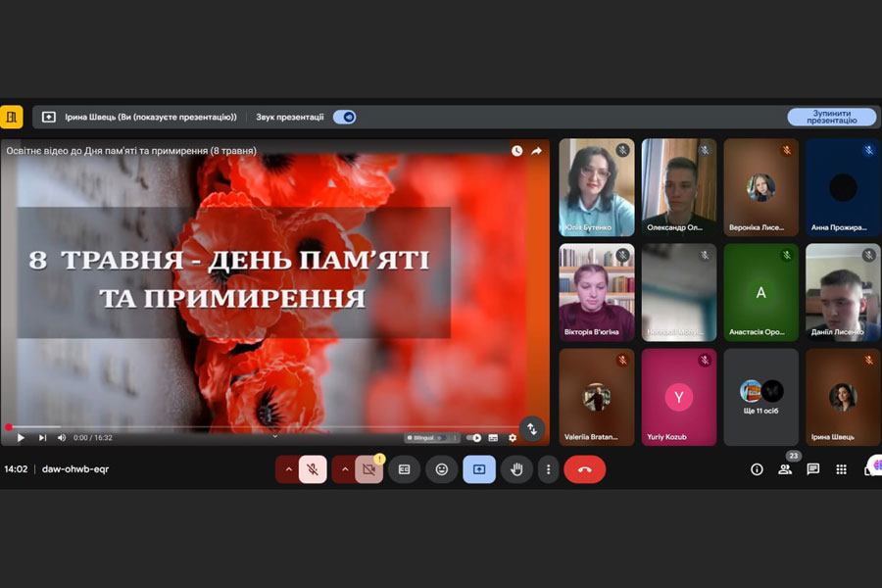
Task: Turn on closed captions in Meet
Action: pyautogui.click(x=405, y=469)
